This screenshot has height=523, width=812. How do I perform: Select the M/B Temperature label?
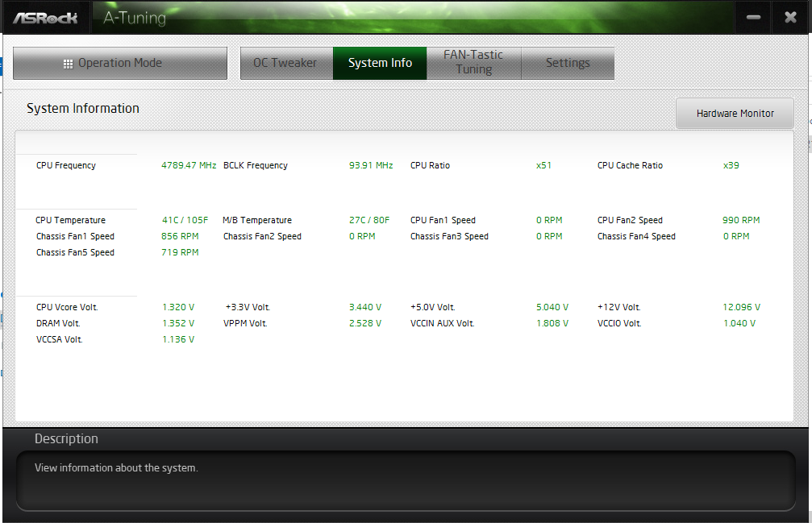click(257, 220)
